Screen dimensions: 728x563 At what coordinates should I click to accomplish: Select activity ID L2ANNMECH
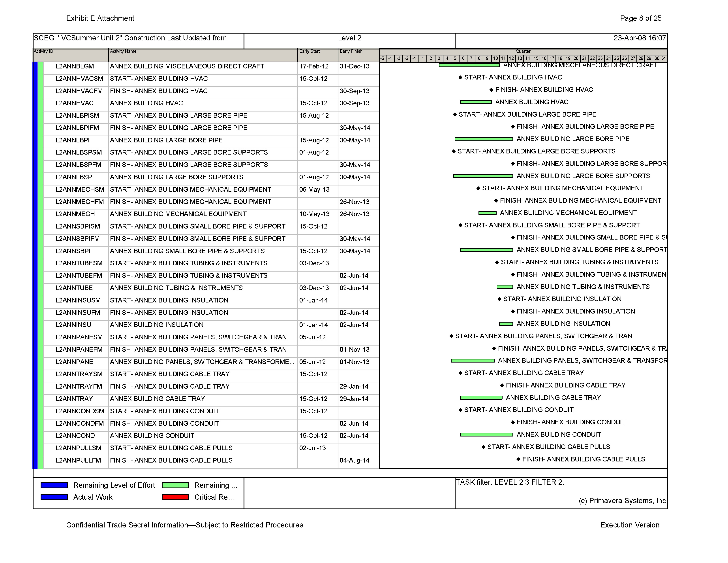coord(75,214)
